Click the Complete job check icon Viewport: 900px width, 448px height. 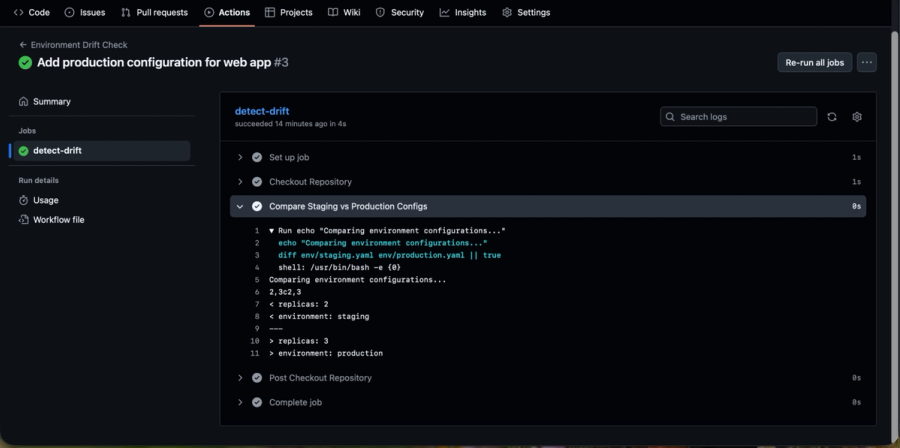click(257, 403)
